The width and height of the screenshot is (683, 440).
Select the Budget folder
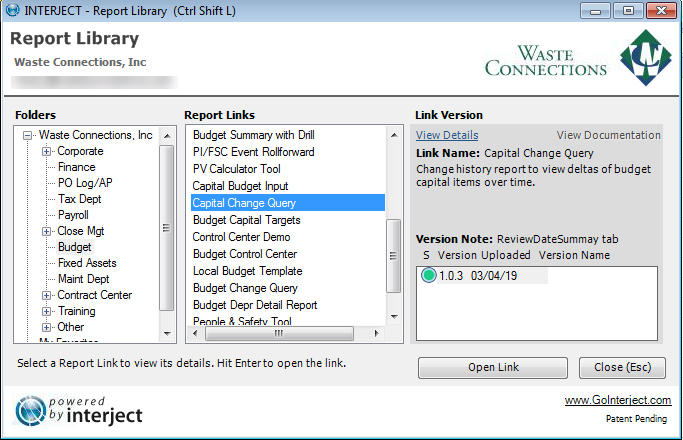point(74,247)
